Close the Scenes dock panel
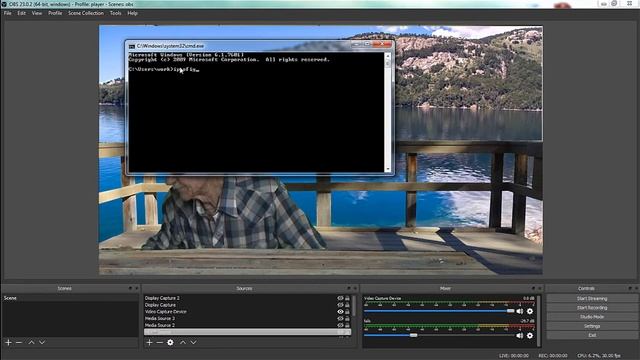This screenshot has width=640, height=360. coord(137,288)
